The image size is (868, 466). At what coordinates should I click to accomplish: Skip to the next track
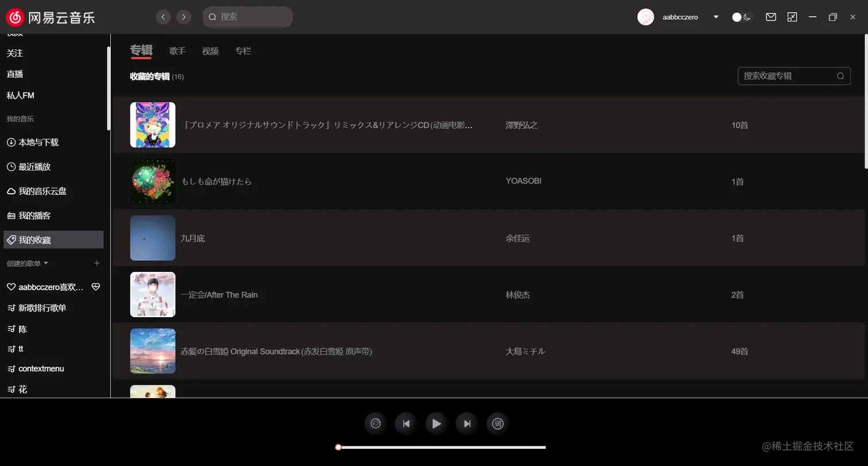tap(467, 423)
